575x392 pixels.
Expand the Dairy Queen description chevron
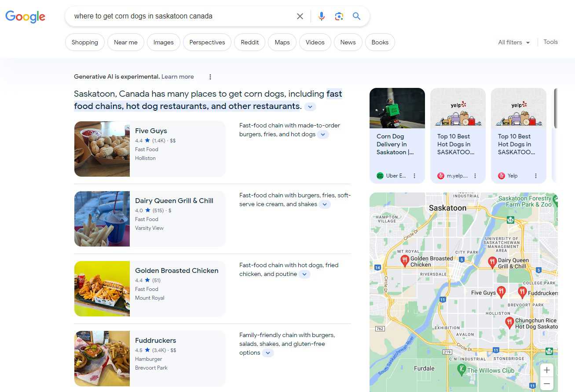[325, 204]
